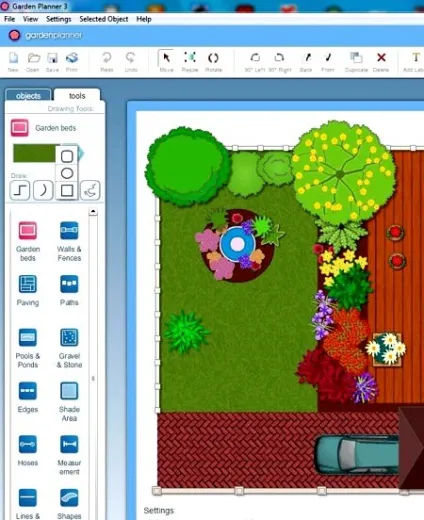Pick the freehand draw tool

point(90,190)
